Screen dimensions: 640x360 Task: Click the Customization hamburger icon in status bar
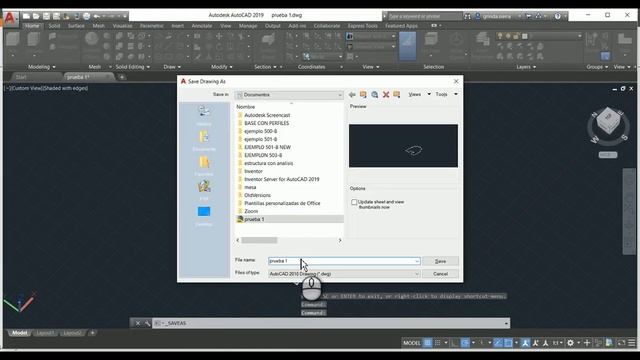tap(631, 343)
